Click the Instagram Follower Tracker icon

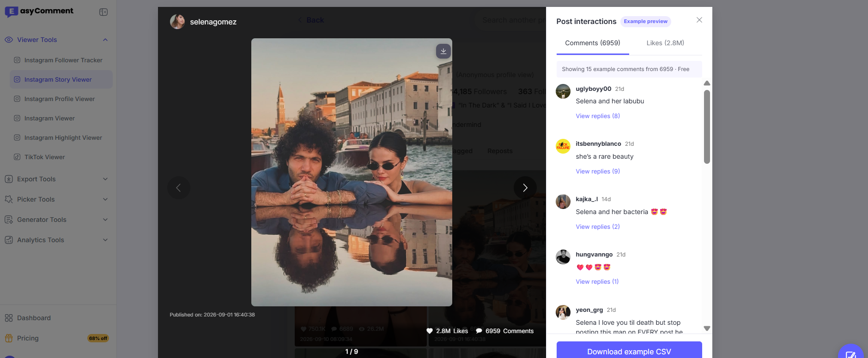[17, 60]
